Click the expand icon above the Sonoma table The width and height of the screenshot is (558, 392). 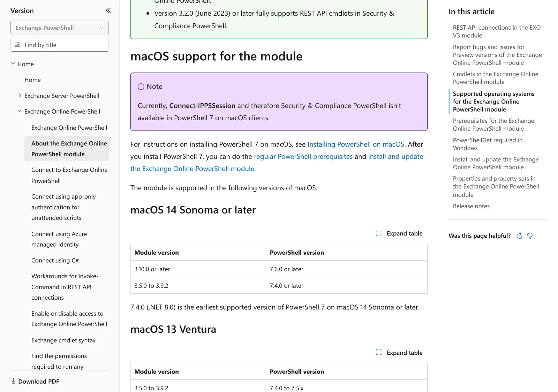(x=379, y=233)
